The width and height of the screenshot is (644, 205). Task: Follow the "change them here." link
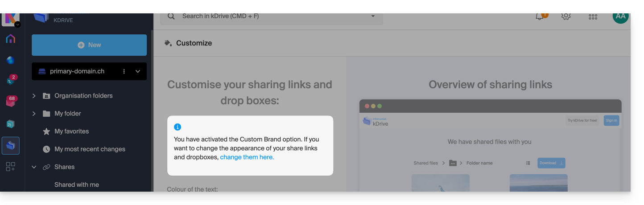pyautogui.click(x=247, y=157)
